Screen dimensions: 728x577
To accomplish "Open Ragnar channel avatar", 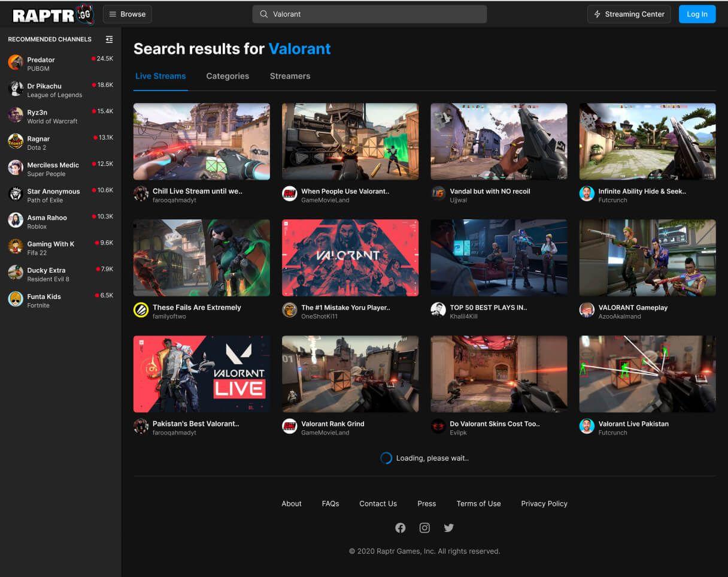I will pyautogui.click(x=16, y=141).
